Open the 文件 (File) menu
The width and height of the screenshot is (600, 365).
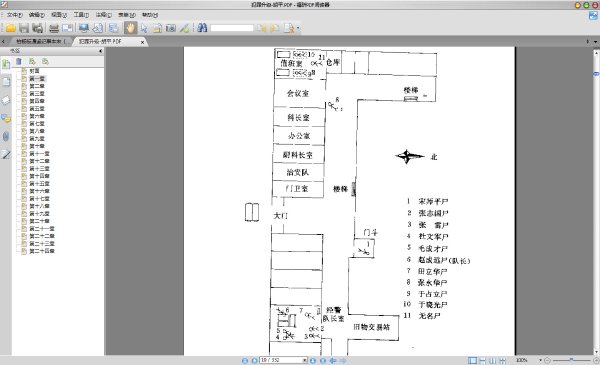coord(15,15)
